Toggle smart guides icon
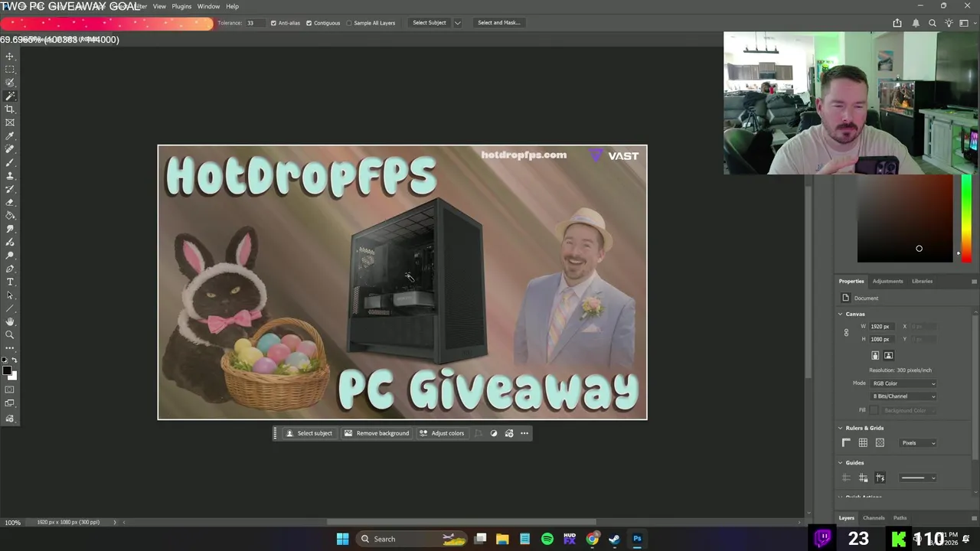980x551 pixels. (x=880, y=478)
